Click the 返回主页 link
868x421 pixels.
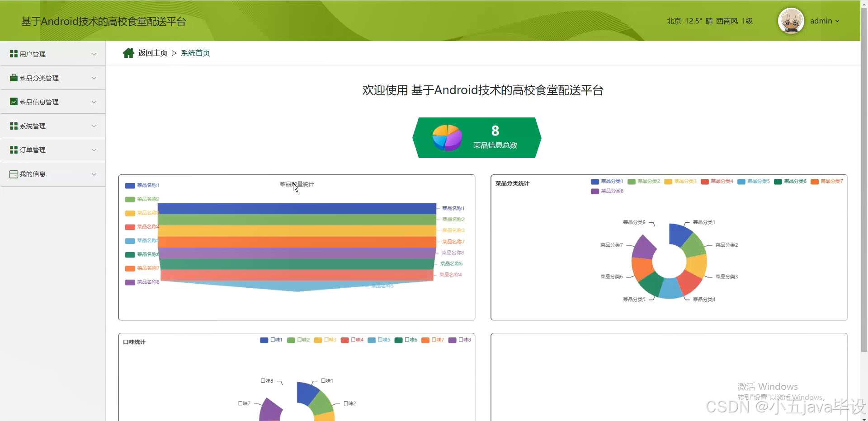152,53
